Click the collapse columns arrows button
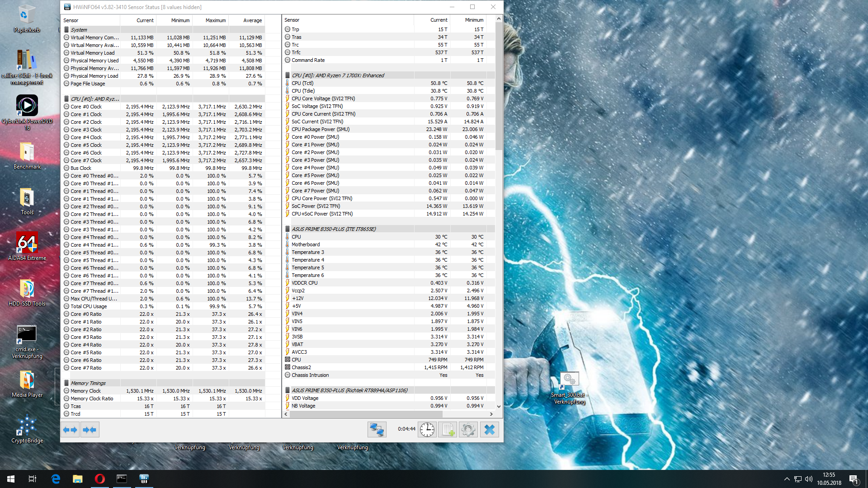868x488 pixels. [x=90, y=430]
